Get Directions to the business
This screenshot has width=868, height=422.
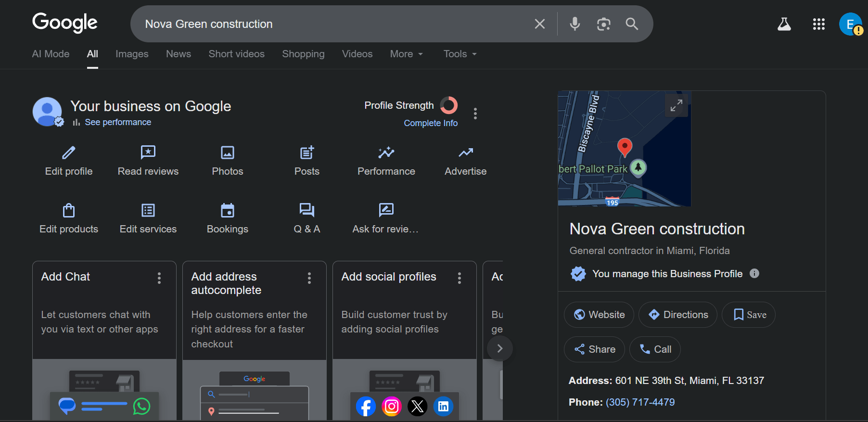(678, 315)
